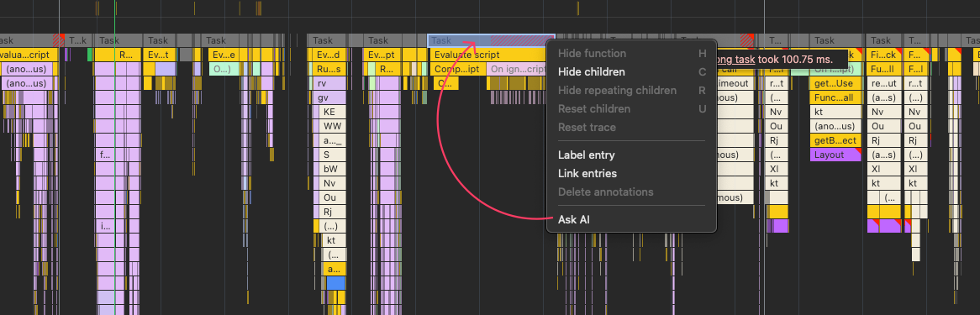Select the a..._ function entry
This screenshot has width=980, height=315.
[x=333, y=140]
